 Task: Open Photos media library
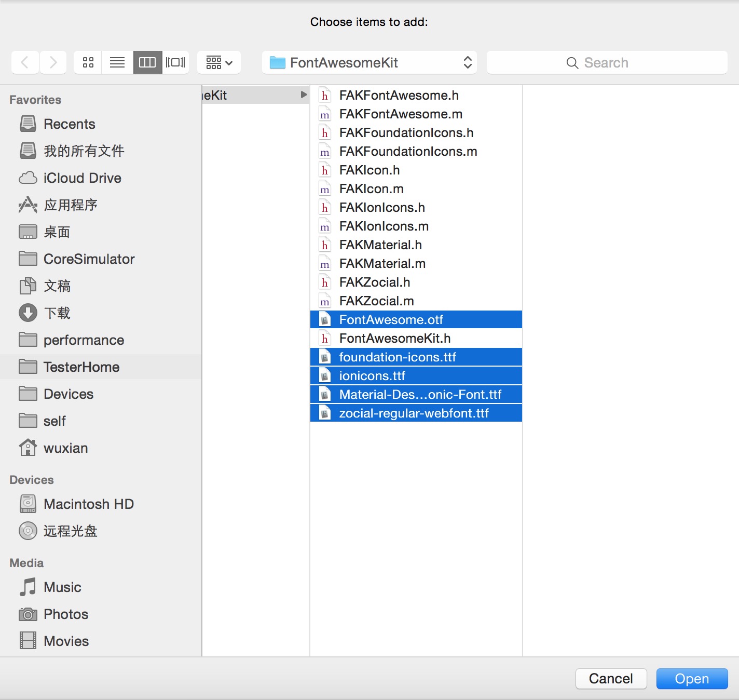(101, 614)
